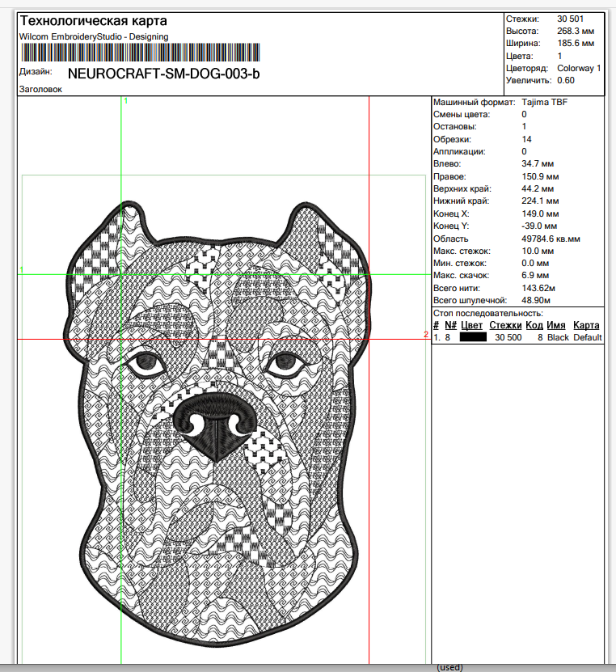Click the Карта column header
This screenshot has width=616, height=672.
586,325
